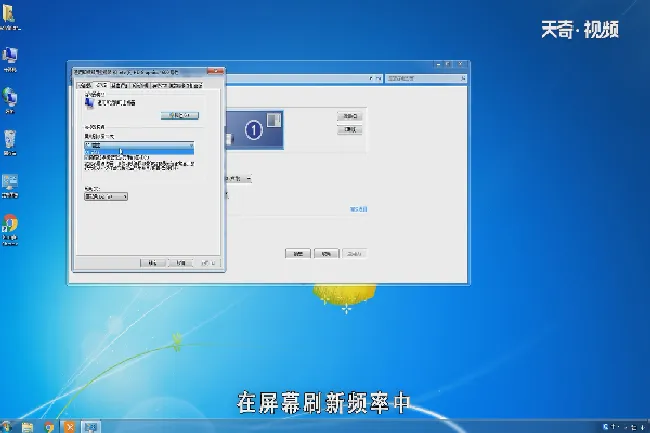Launch Chrome from the taskbar
Image resolution: width=650 pixels, height=433 pixels.
tap(49, 427)
